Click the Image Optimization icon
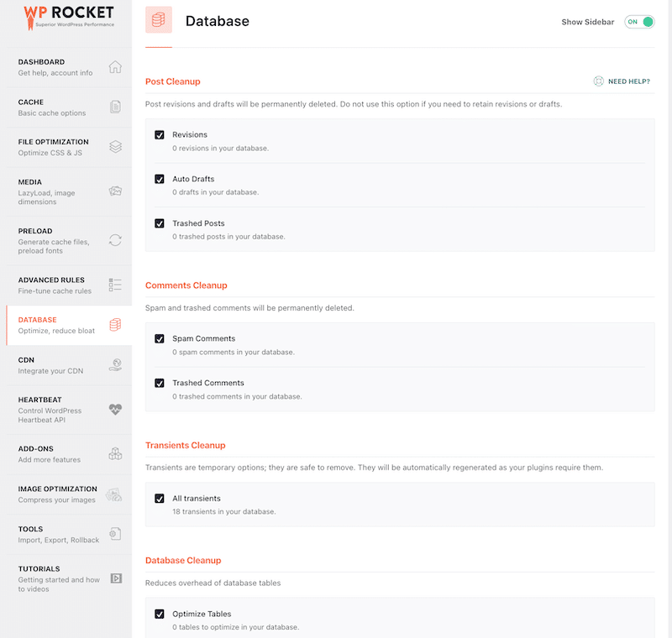This screenshot has width=672, height=638. [x=114, y=494]
